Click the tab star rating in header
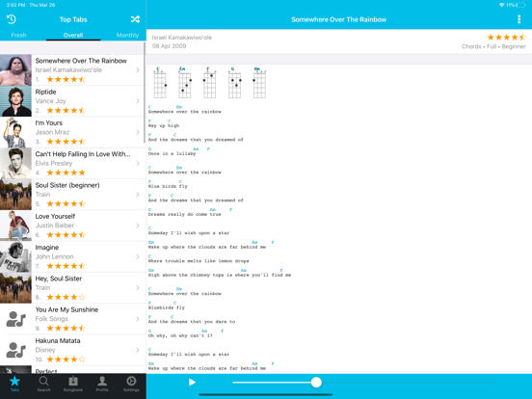 [x=506, y=38]
